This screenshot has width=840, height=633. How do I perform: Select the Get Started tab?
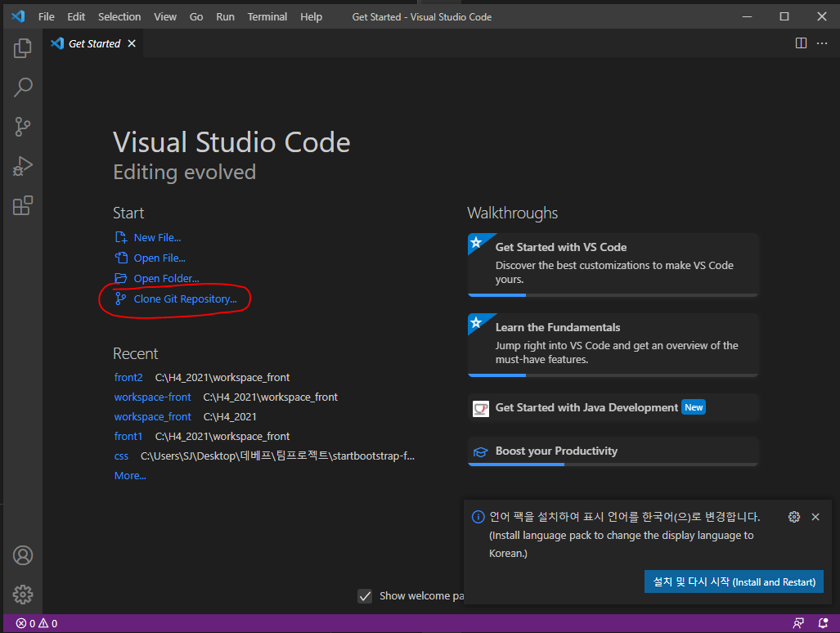[93, 43]
